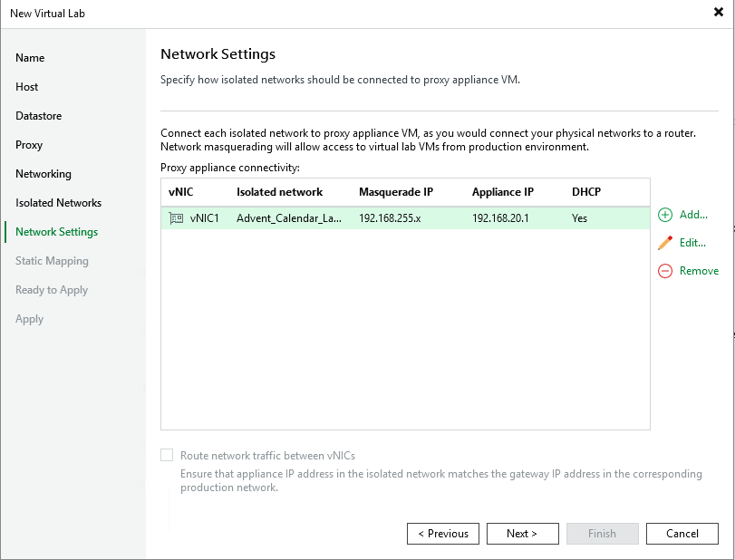Click the green plus Add icon
The image size is (735, 560).
click(665, 215)
